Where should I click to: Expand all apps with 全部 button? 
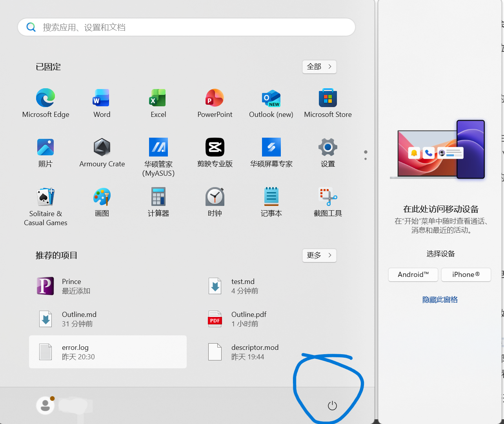pos(319,67)
